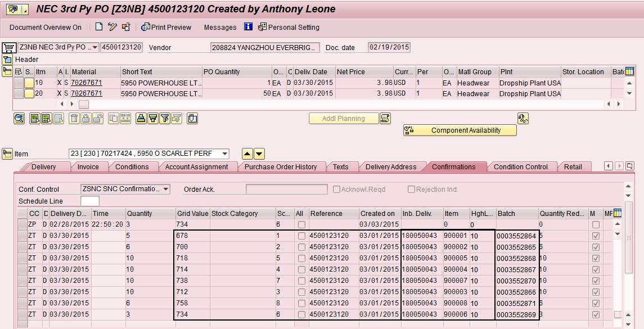Open the Item selector dropdown
The image size is (644, 329).
click(225, 154)
